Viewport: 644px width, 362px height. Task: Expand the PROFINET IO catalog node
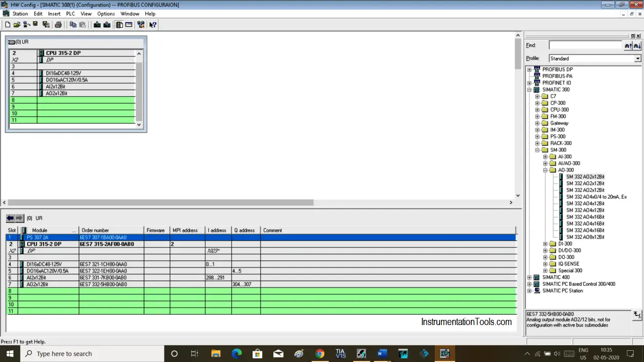click(529, 83)
